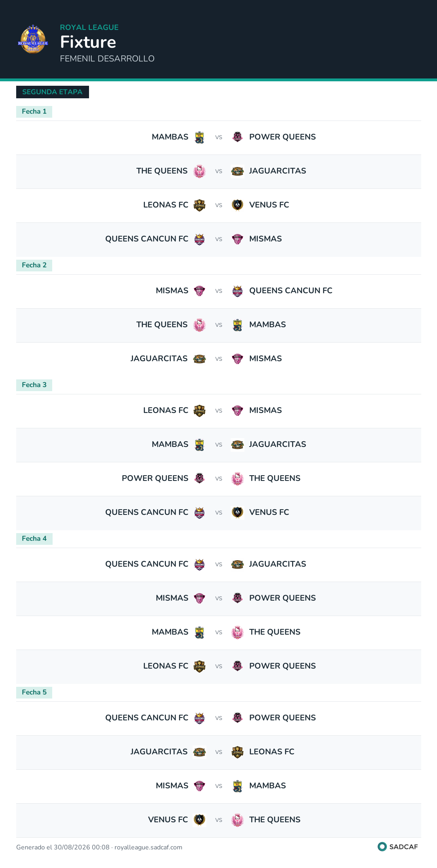Image resolution: width=437 pixels, height=868 pixels.
Task: Select the Fecha 3 label
Action: coord(34,385)
